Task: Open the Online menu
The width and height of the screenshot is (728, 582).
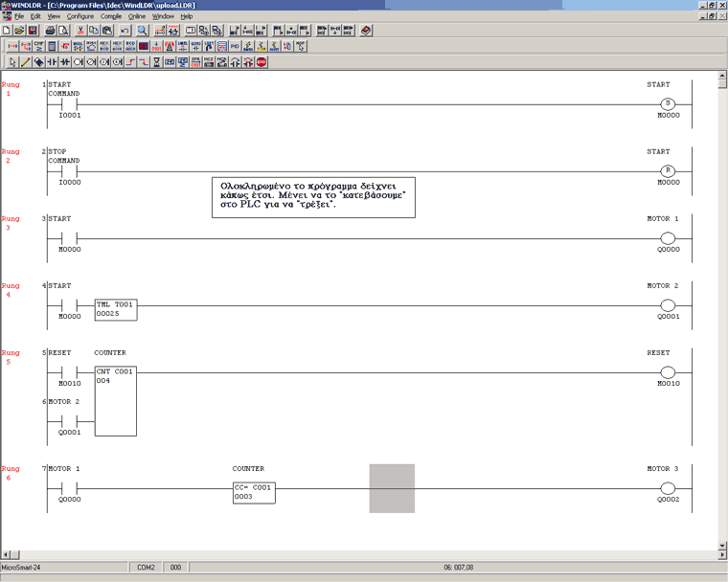Action: tap(137, 16)
